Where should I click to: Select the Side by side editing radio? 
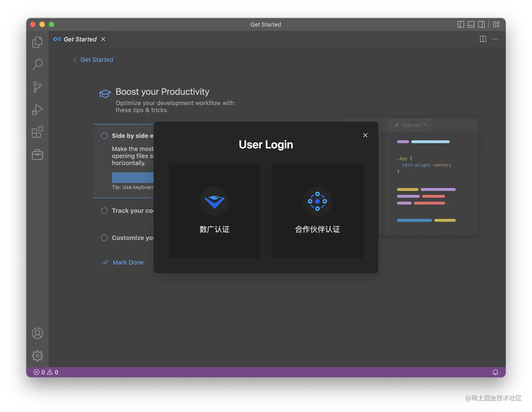point(104,136)
